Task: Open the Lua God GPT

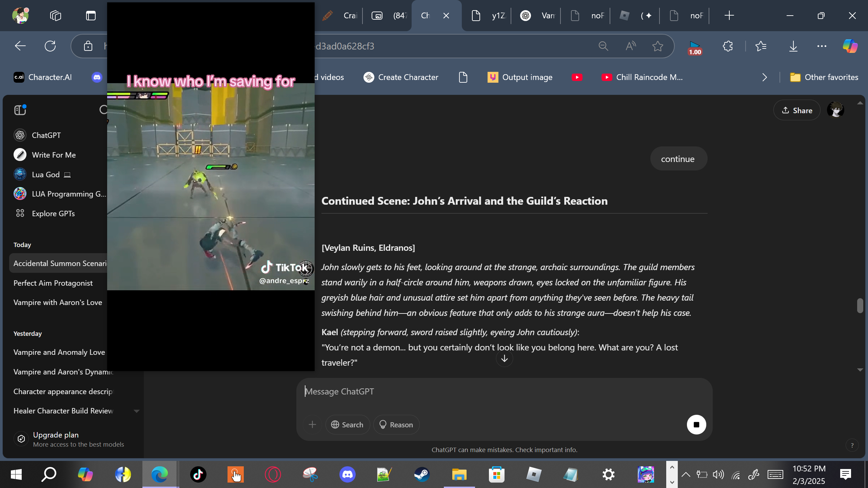Action: pos(42,175)
